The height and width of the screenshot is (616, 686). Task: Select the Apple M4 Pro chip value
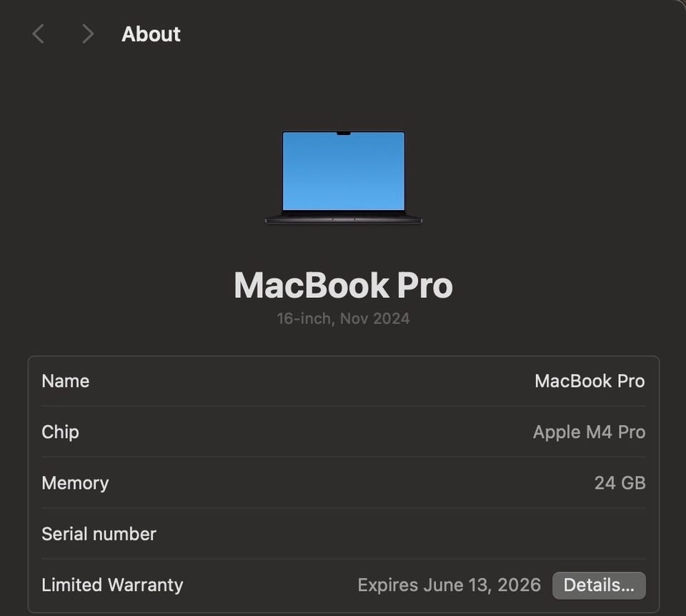click(589, 432)
